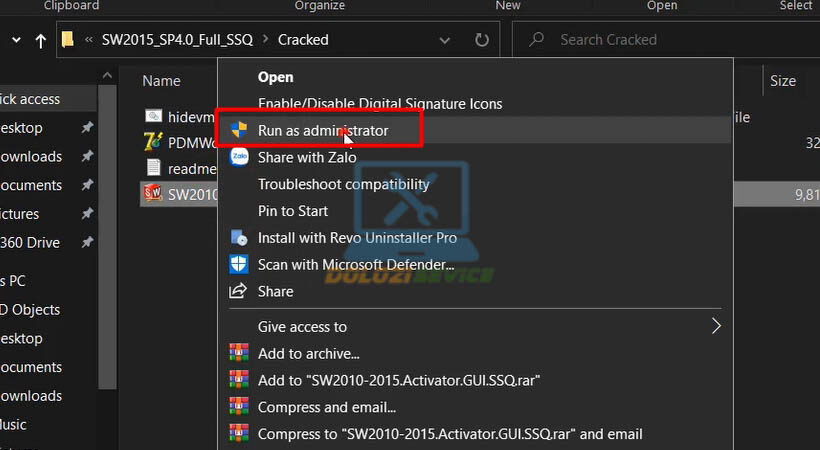Click the Share arrow icon in menu
The image size is (820, 450).
(x=239, y=292)
